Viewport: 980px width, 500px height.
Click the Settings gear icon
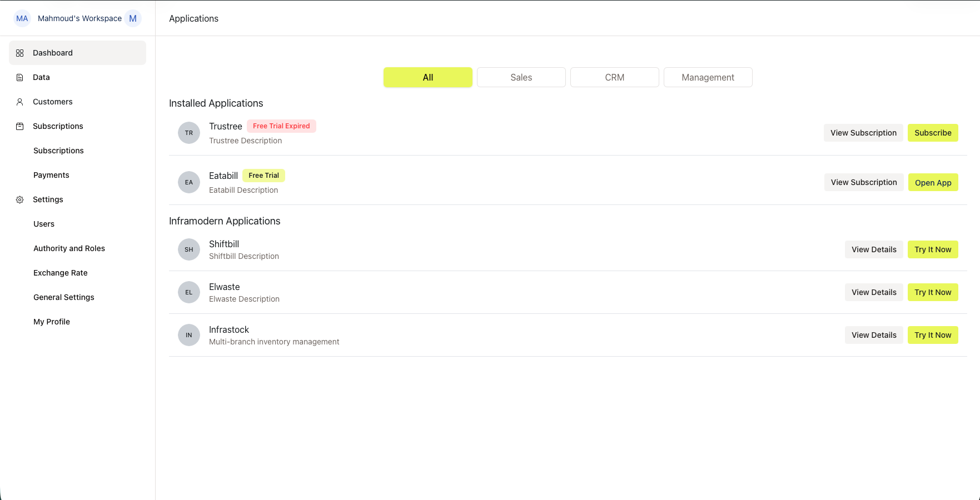[20, 199]
